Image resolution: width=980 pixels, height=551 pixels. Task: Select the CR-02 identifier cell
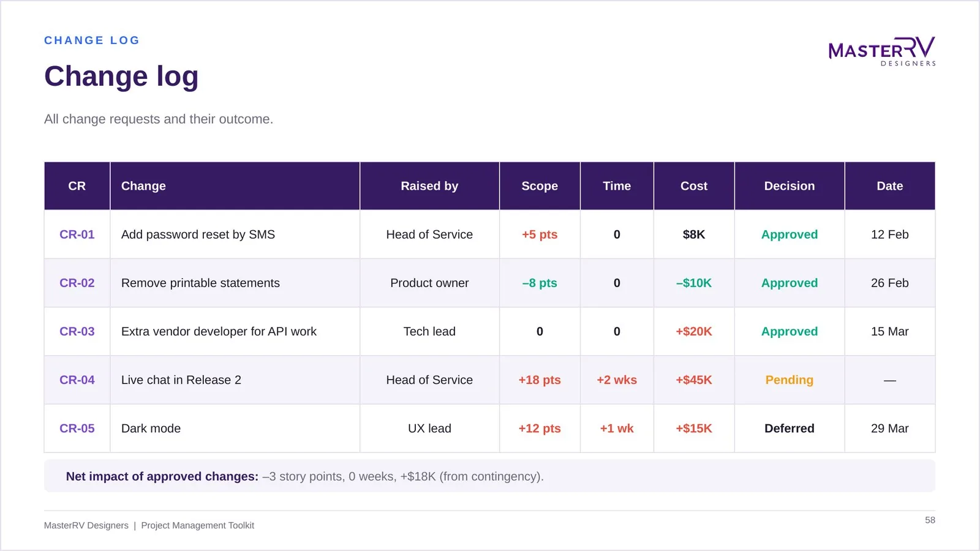pyautogui.click(x=77, y=283)
